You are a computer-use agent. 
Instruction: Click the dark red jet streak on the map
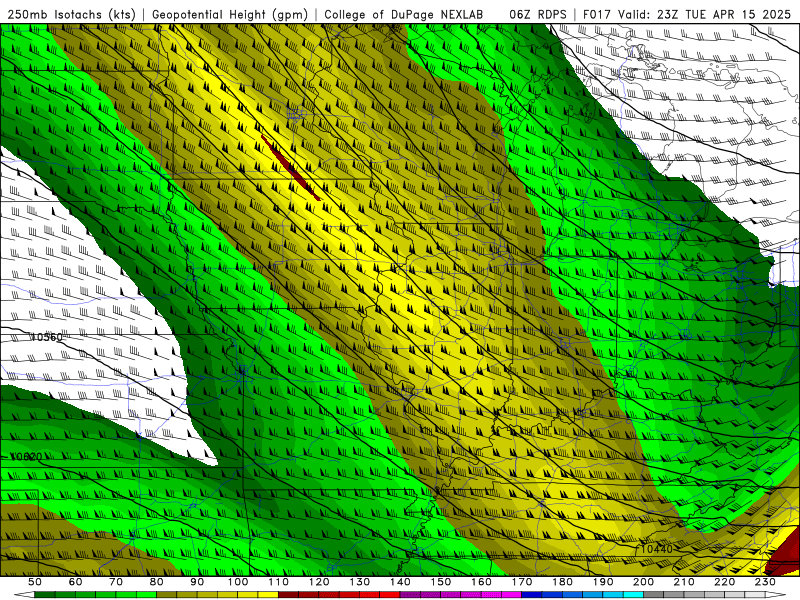tap(291, 168)
